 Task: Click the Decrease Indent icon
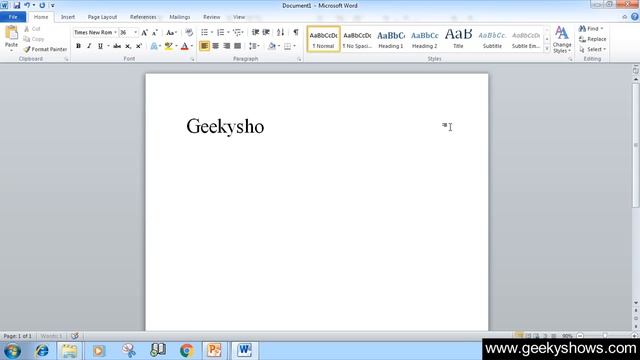pyautogui.click(x=255, y=32)
